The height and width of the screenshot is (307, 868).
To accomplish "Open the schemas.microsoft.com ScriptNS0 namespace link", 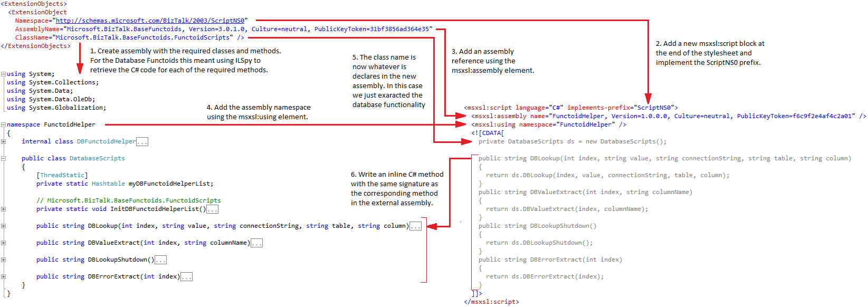I will 150,21.
